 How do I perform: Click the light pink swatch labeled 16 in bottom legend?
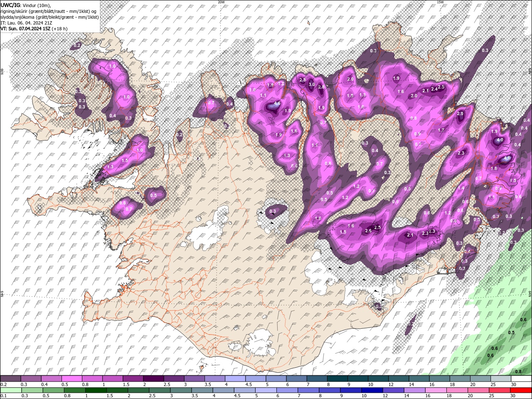point(436,390)
